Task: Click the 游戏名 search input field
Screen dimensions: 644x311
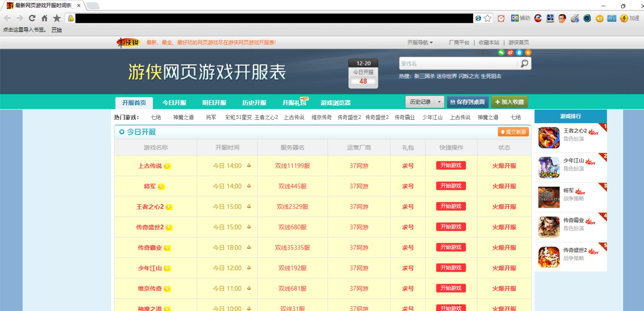Action: point(458,63)
